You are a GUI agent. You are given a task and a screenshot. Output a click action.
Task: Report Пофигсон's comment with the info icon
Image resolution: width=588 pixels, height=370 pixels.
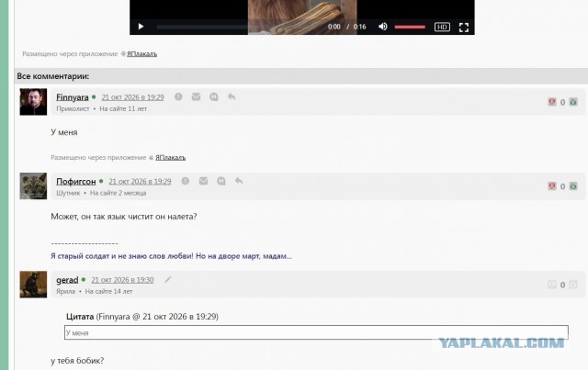pyautogui.click(x=186, y=181)
